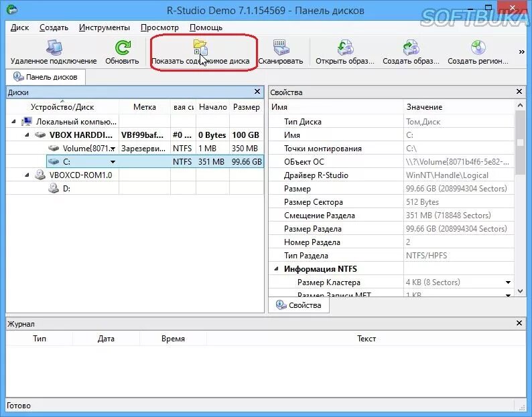Click the Зарезерви... label cell
This screenshot has height=417, width=532.
[x=143, y=149]
